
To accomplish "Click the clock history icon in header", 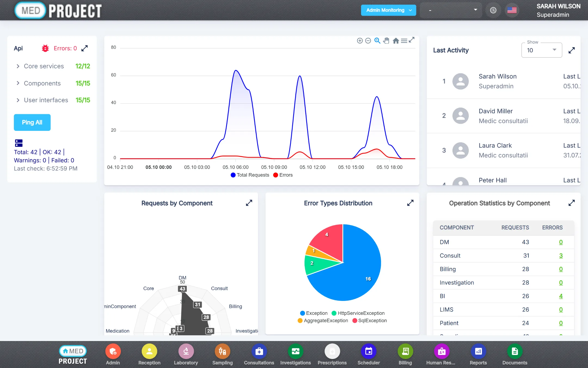I will point(493,10).
